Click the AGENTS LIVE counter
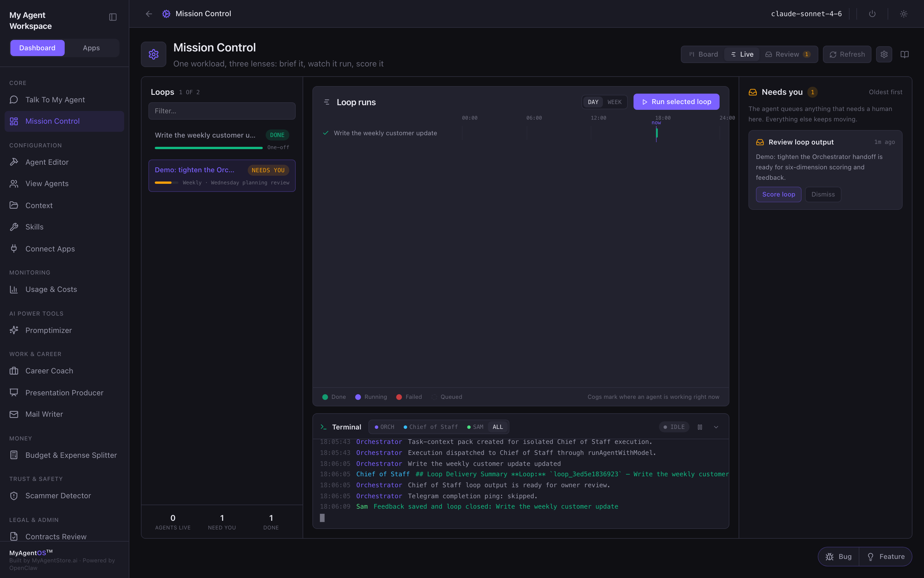 [173, 522]
